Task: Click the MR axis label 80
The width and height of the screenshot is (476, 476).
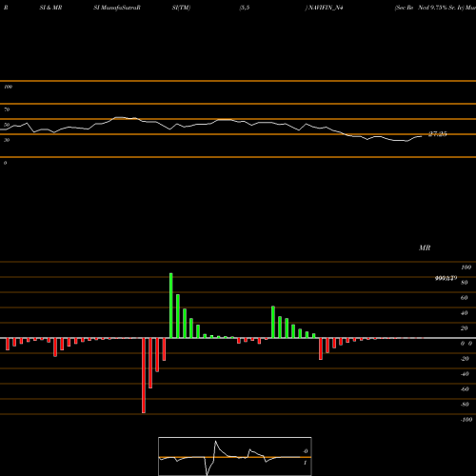Action: [x=465, y=283]
